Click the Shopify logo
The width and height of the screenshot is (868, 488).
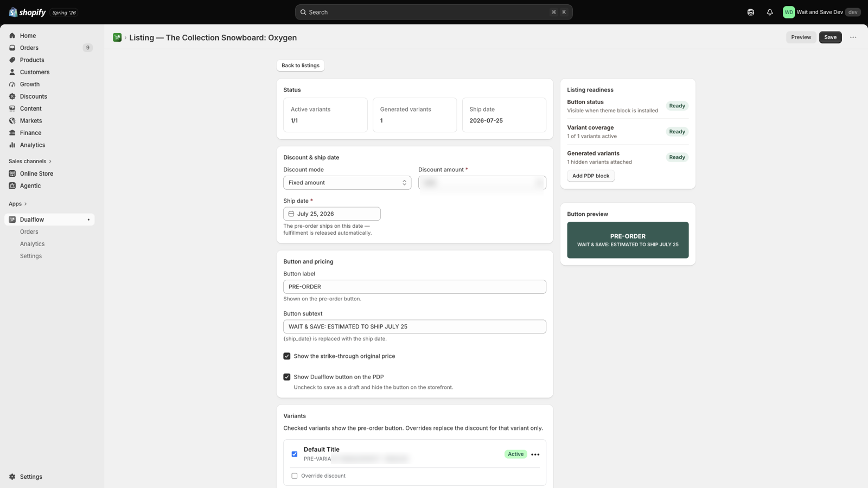(x=27, y=12)
